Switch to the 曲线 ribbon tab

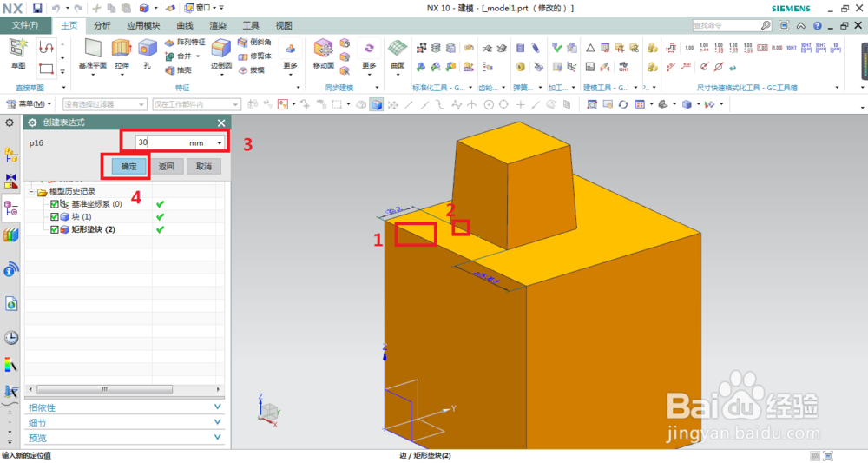coord(185,25)
